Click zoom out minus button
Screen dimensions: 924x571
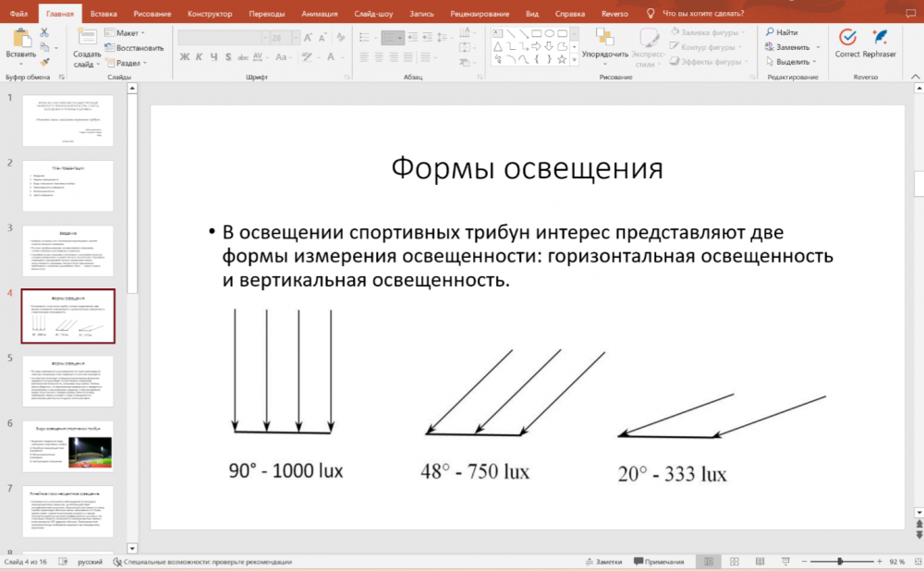click(x=805, y=562)
